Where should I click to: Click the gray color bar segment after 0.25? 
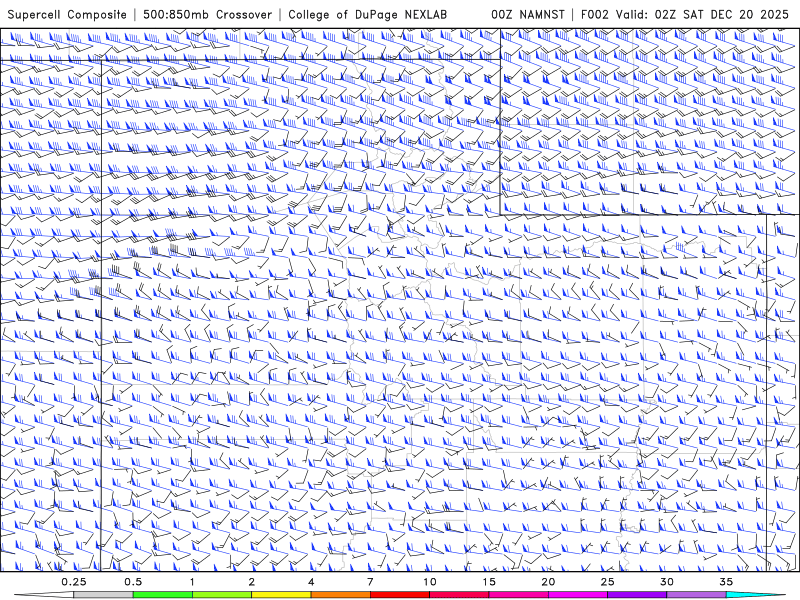click(104, 595)
